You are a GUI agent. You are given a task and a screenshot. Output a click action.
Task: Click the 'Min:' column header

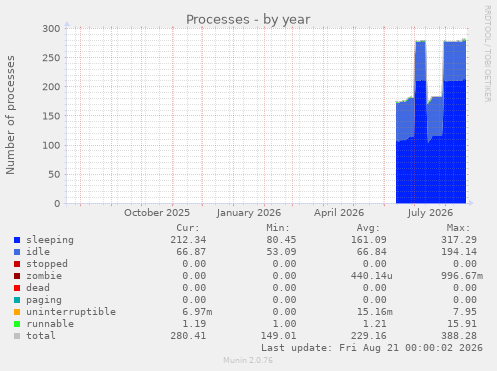click(x=278, y=228)
